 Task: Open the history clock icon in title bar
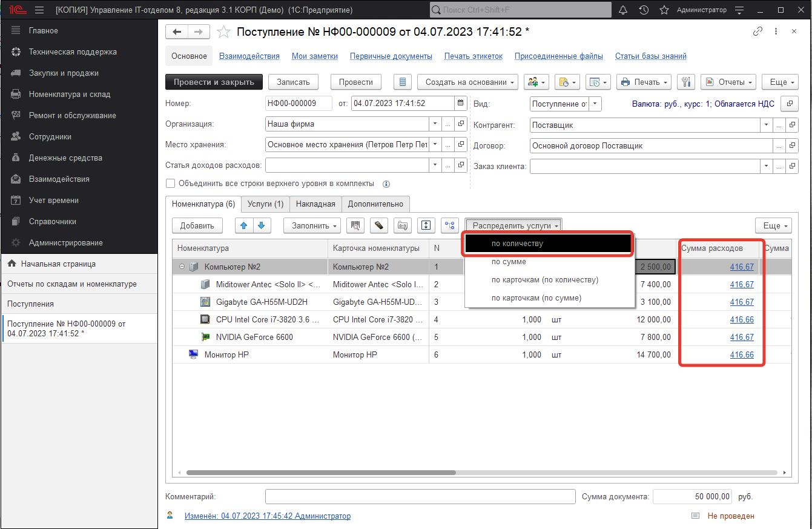[644, 10]
